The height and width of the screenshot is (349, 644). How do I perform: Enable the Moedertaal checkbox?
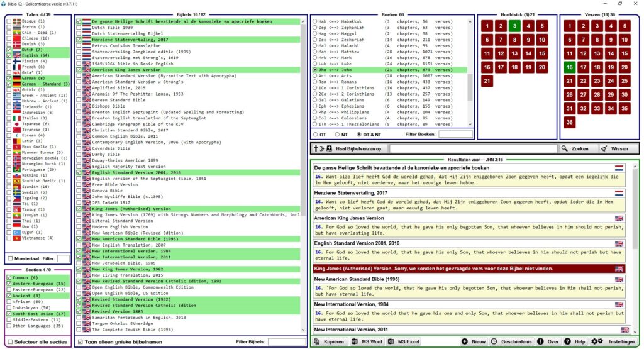point(10,258)
